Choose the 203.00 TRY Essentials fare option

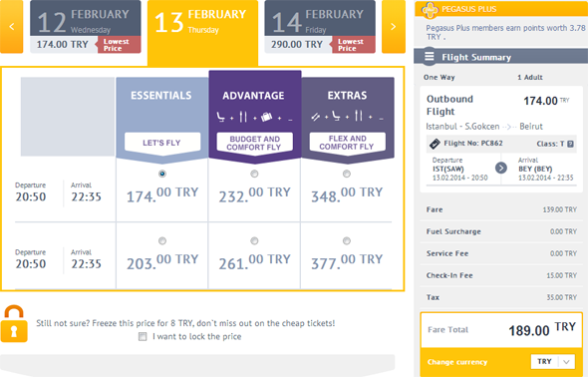pos(162,240)
